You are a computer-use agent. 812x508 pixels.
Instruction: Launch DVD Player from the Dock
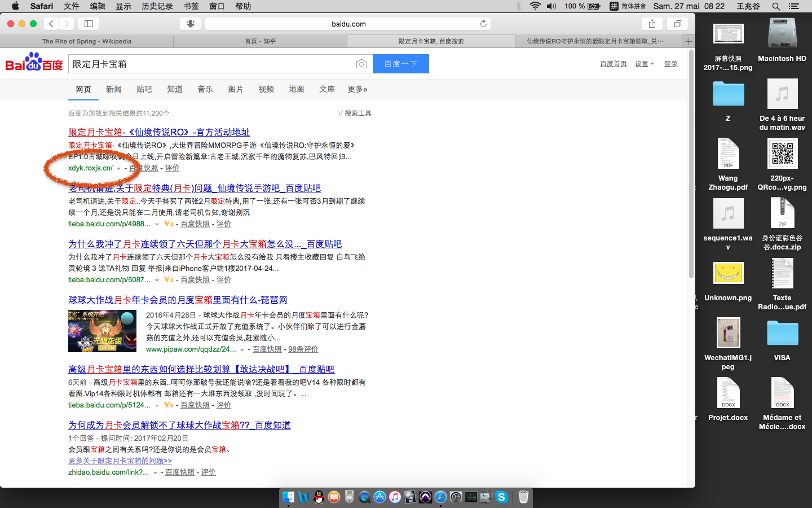click(x=349, y=497)
